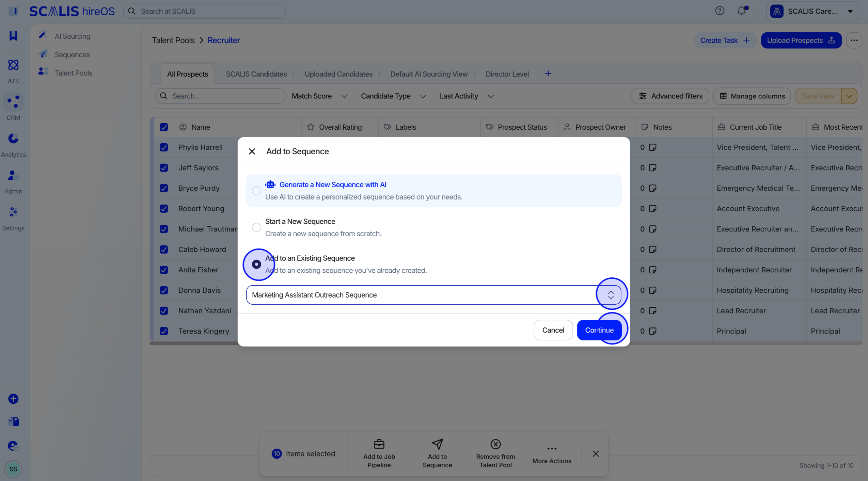Switch to All Prospects tab
This screenshot has width=868, height=481.
pos(188,74)
